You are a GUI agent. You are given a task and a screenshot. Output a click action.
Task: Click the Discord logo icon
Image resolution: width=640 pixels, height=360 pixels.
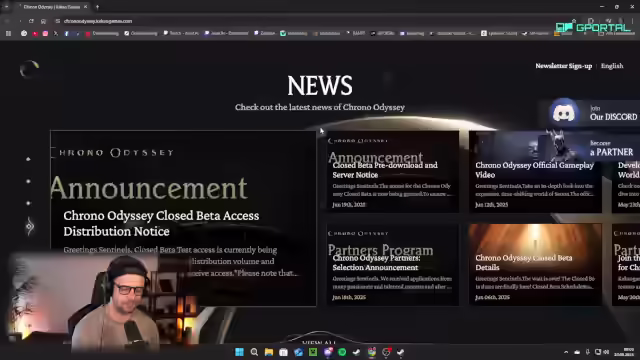point(564,112)
